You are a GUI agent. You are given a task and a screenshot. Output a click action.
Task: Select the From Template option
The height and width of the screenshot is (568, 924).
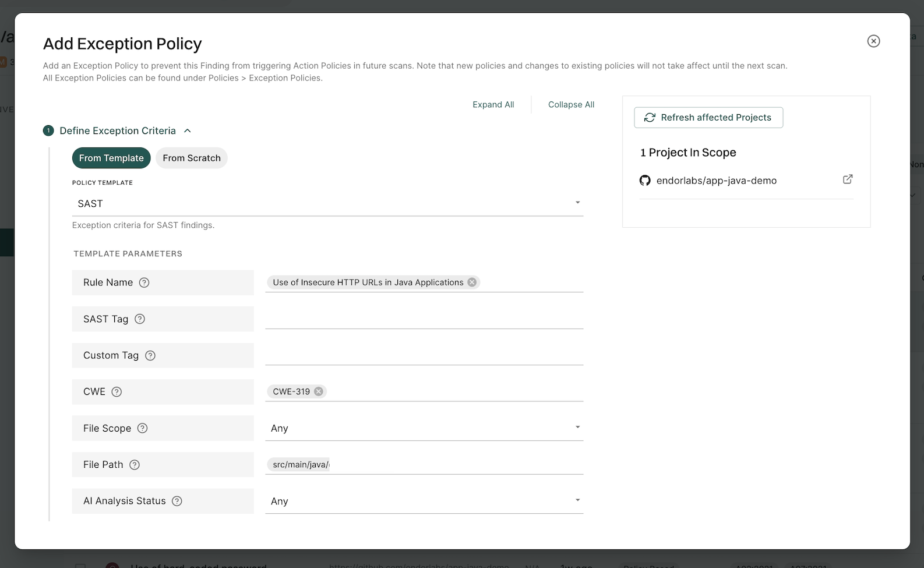tap(111, 158)
